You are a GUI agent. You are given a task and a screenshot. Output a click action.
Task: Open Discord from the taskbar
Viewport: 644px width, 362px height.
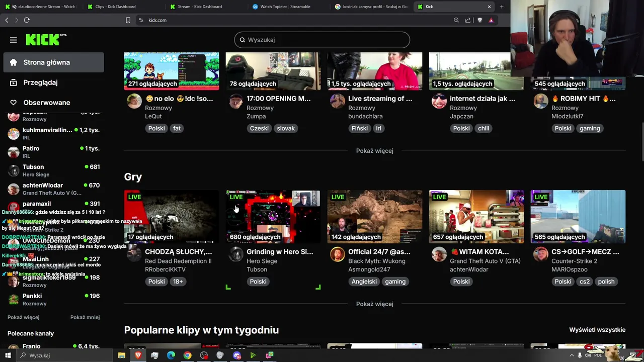237,355
